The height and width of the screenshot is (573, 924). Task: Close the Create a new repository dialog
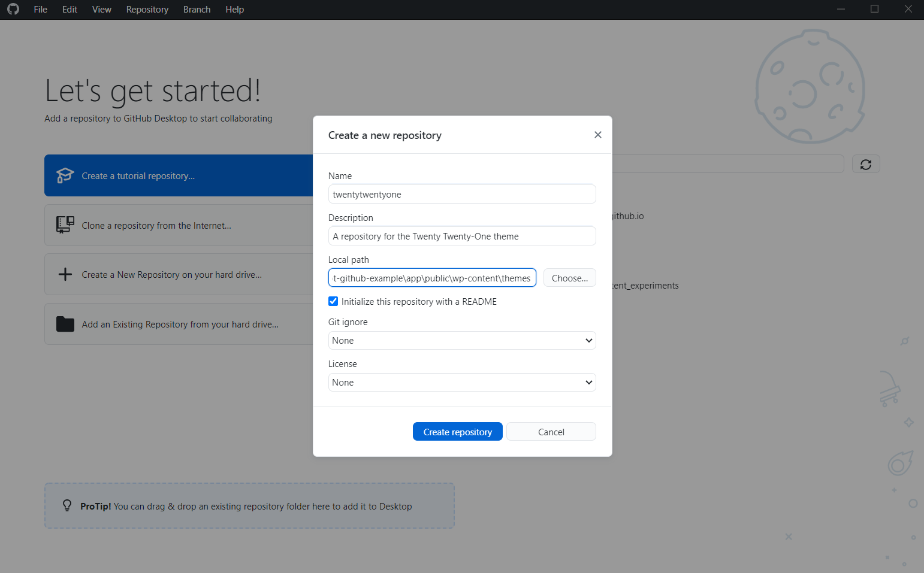coord(597,135)
